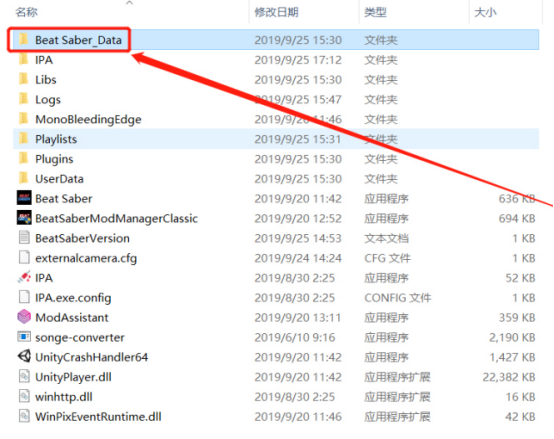Click the songe-converter program icon

pyautogui.click(x=24, y=337)
